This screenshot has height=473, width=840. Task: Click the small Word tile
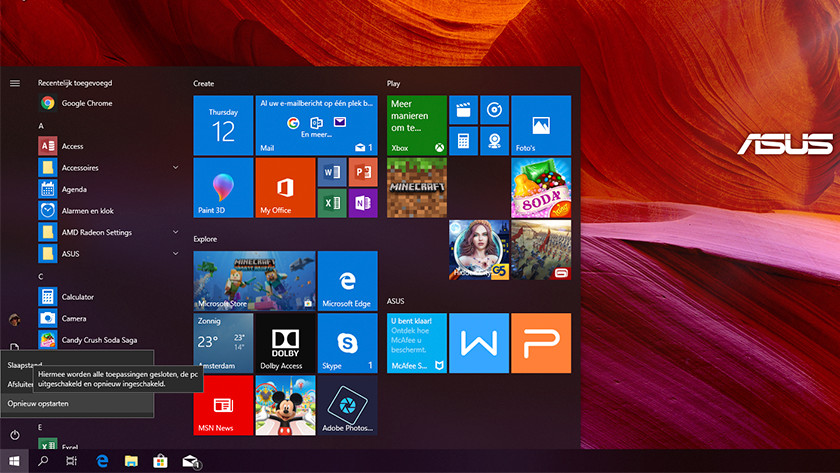click(x=331, y=172)
